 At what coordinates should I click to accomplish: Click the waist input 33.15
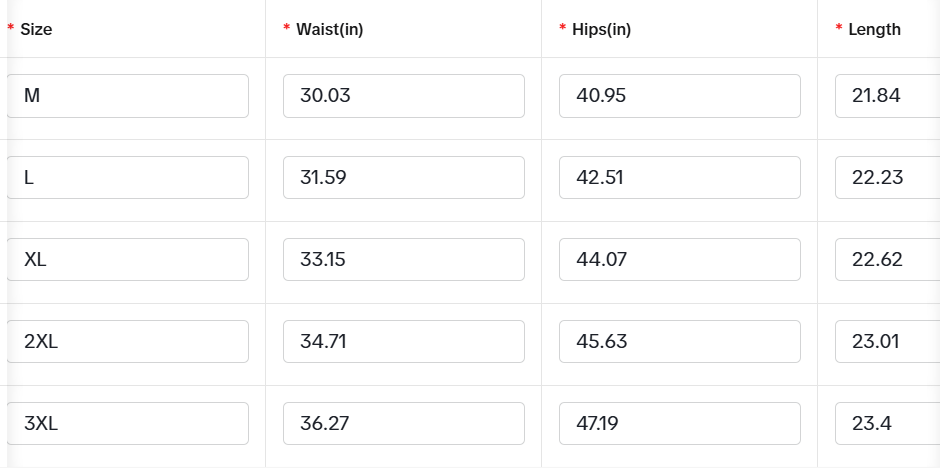(404, 259)
